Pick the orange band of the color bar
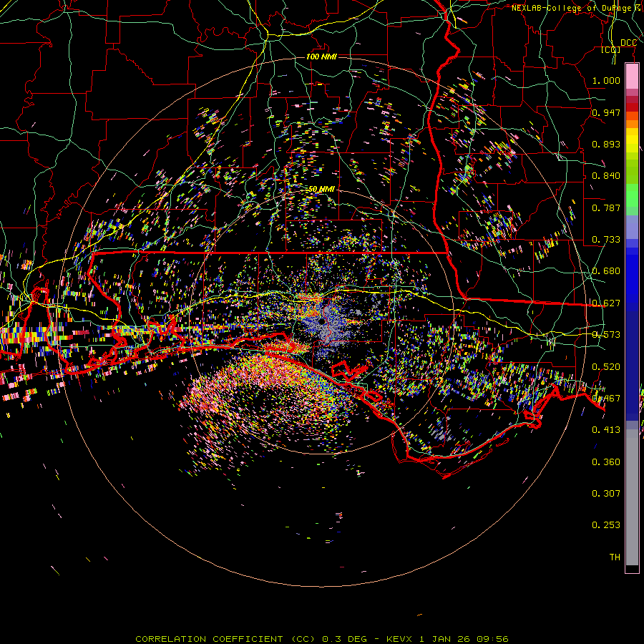 632,124
